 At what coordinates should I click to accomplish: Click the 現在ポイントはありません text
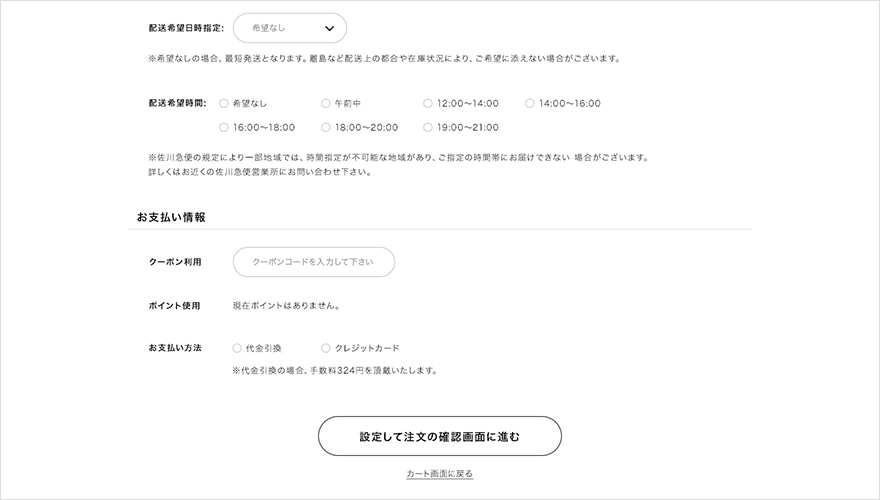286,306
